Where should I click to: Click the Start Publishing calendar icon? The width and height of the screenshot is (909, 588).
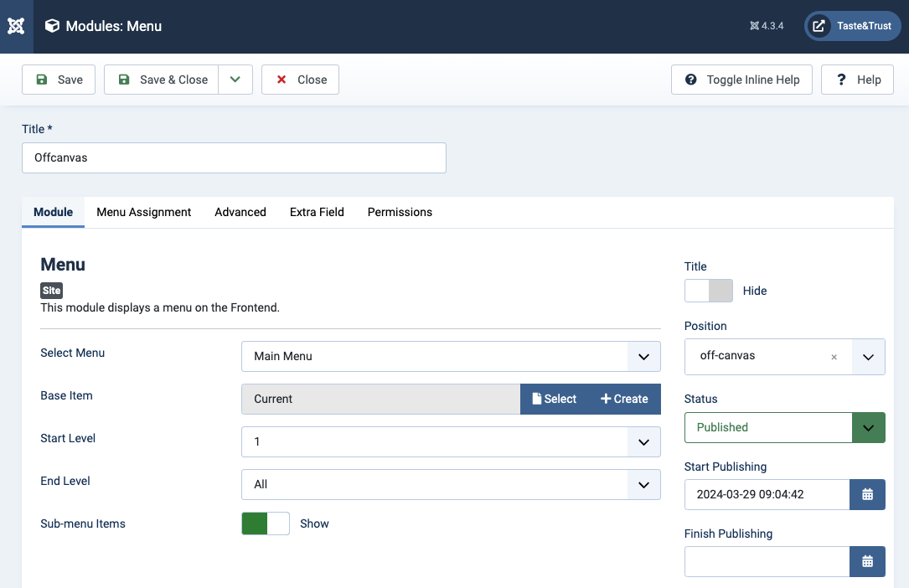tap(867, 493)
